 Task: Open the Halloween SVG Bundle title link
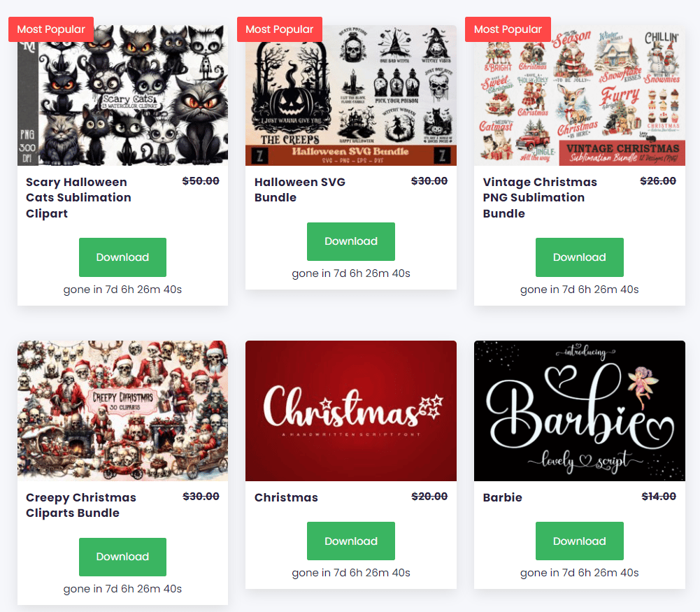tap(300, 190)
